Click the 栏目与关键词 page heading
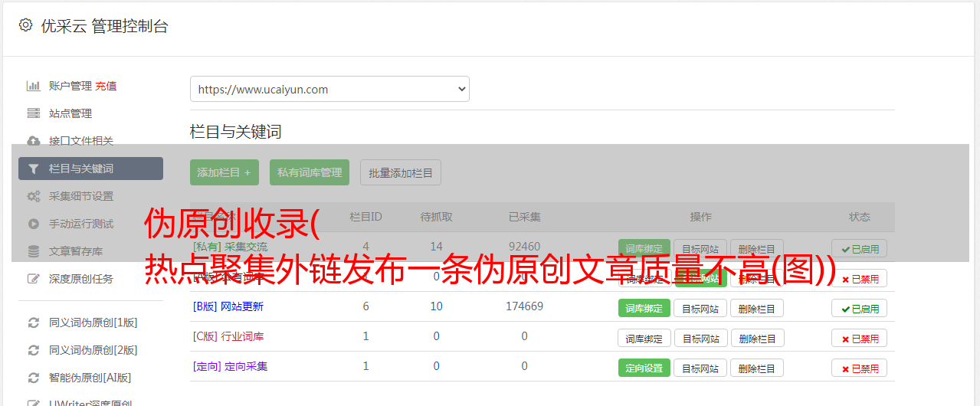The width and height of the screenshot is (980, 406). click(x=235, y=132)
